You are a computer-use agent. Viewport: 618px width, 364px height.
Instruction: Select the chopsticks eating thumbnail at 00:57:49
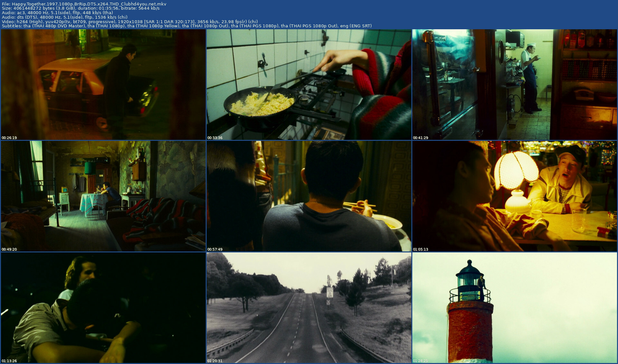[309, 196]
